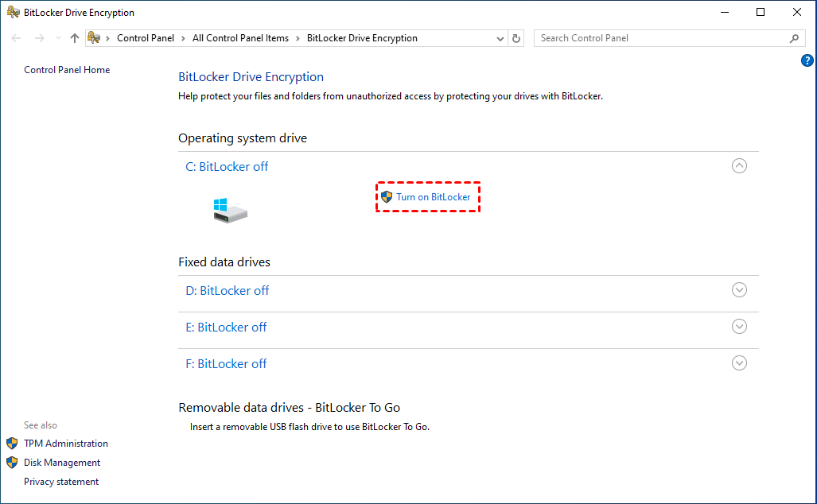Click the Insert a removable USB flash drive text
Image resolution: width=817 pixels, height=504 pixels.
click(309, 427)
